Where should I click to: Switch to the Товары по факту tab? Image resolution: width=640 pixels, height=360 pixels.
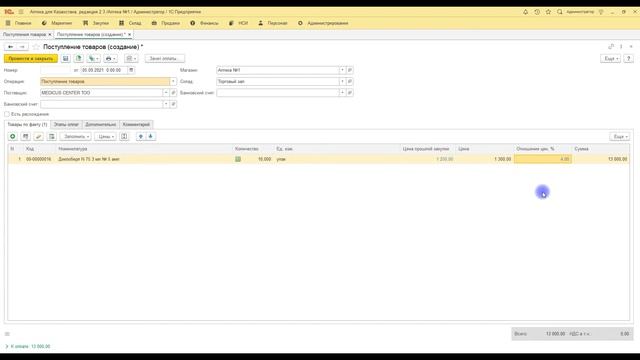pos(27,124)
